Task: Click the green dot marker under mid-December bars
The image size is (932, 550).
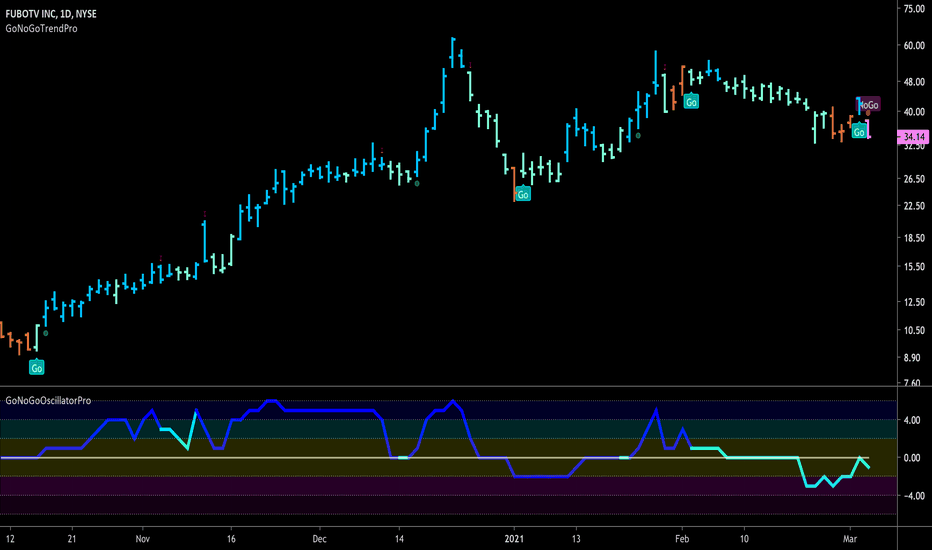Action: [417, 184]
